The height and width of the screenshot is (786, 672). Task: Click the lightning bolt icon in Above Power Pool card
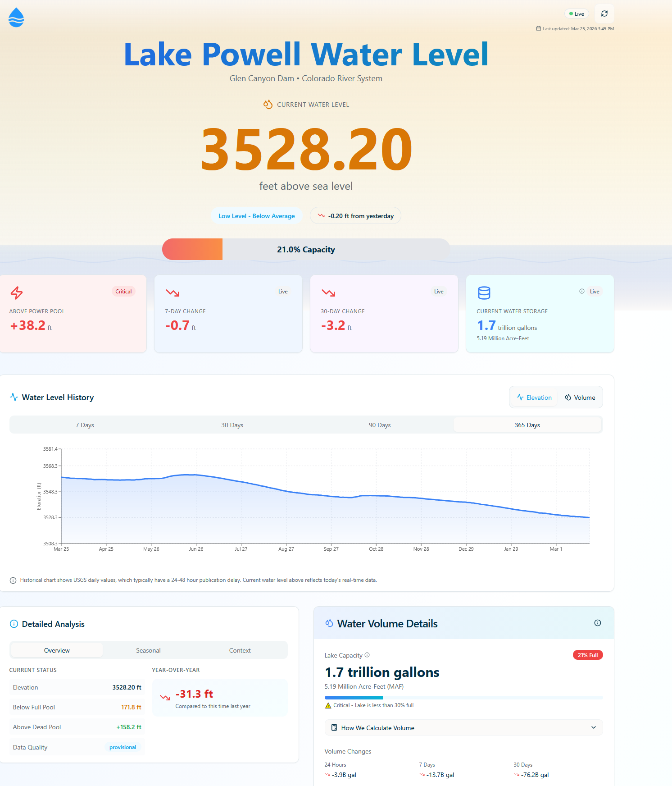click(x=17, y=293)
